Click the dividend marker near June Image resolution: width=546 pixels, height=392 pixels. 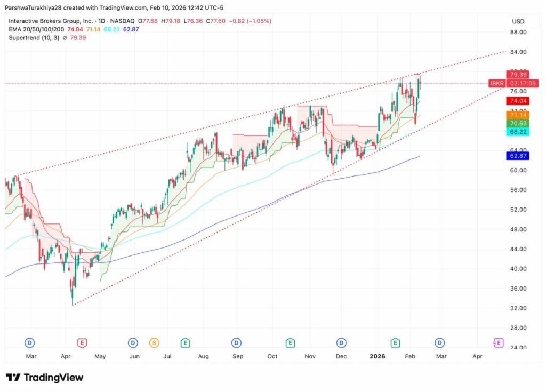tap(133, 342)
